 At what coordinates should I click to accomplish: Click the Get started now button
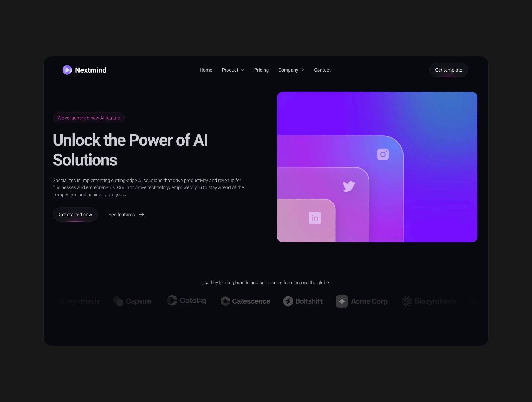click(75, 214)
